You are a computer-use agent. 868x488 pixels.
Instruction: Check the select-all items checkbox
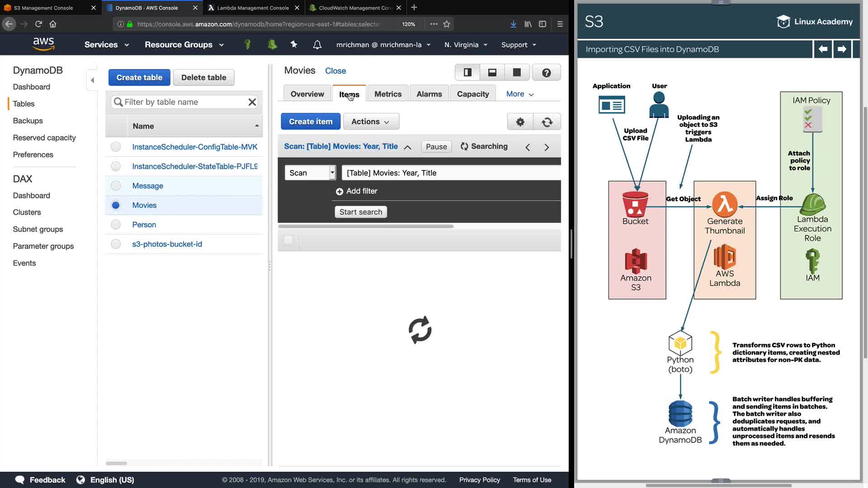[x=288, y=240]
